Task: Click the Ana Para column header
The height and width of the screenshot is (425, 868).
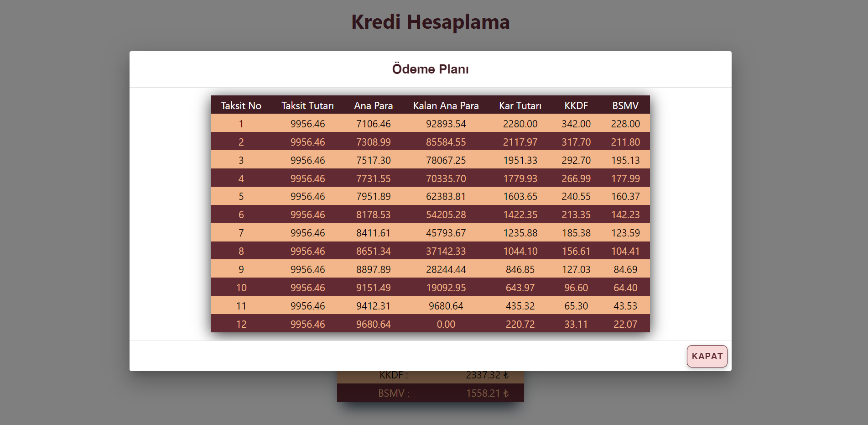Action: pyautogui.click(x=374, y=105)
